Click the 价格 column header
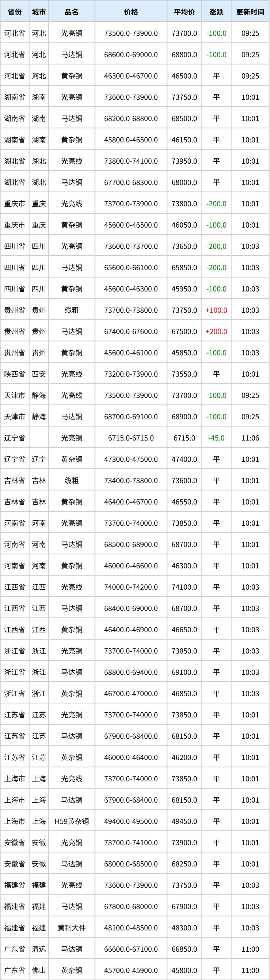 pyautogui.click(x=131, y=12)
